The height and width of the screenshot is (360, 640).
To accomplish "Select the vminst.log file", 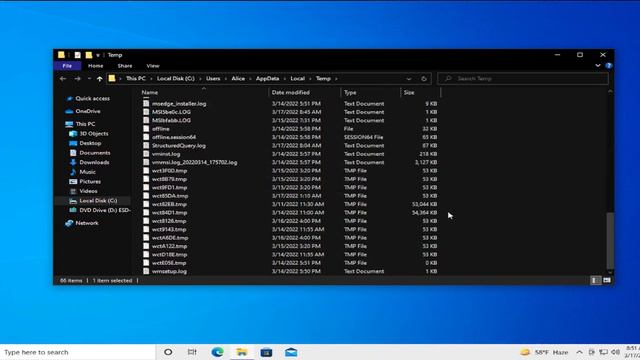I will pos(166,154).
